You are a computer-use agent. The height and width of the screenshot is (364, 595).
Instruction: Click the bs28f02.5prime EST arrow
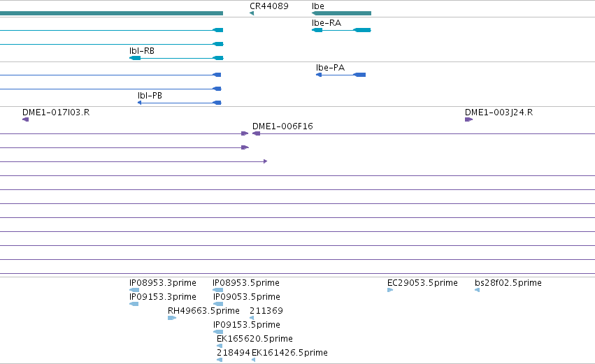tap(478, 290)
